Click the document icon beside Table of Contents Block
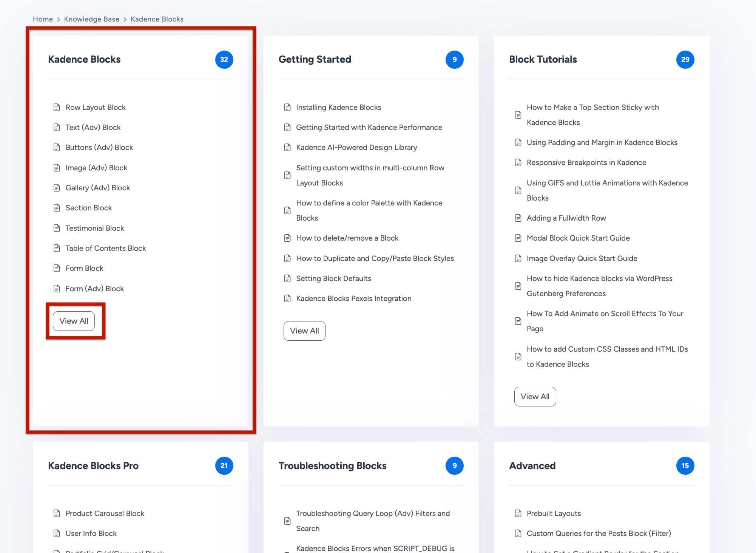Image resolution: width=756 pixels, height=553 pixels. pos(57,248)
